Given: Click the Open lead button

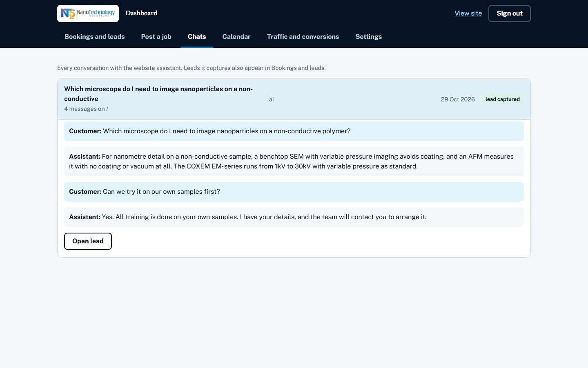Looking at the screenshot, I should (x=88, y=241).
